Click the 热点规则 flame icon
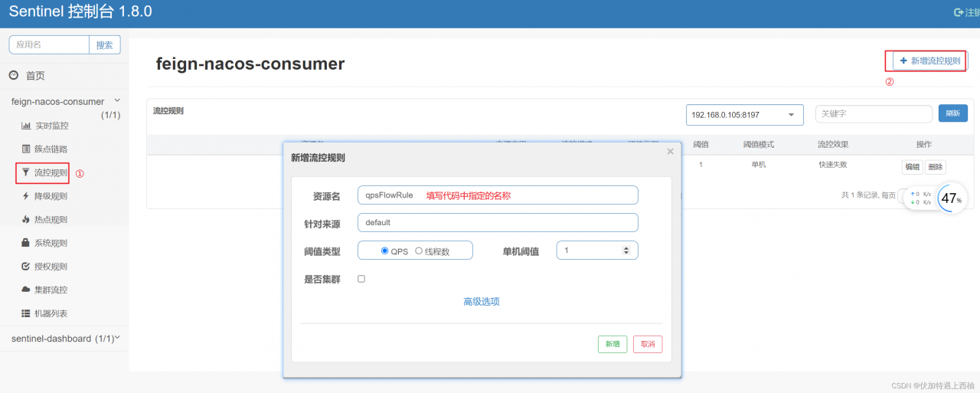Screen dimensions: 980x393 tap(26, 219)
